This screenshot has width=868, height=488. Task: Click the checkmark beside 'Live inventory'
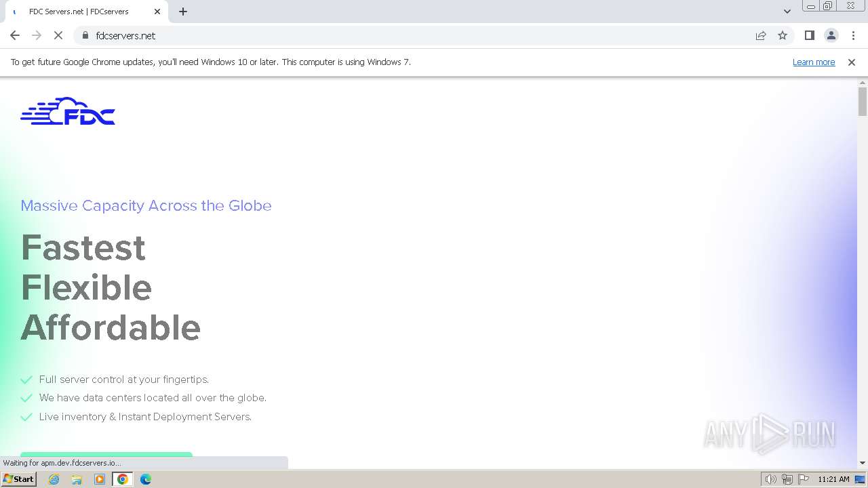[x=26, y=417]
